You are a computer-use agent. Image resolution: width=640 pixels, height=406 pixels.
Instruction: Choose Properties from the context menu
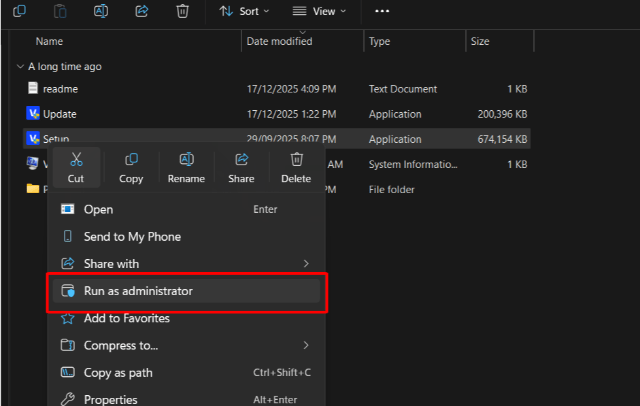[x=186, y=399]
